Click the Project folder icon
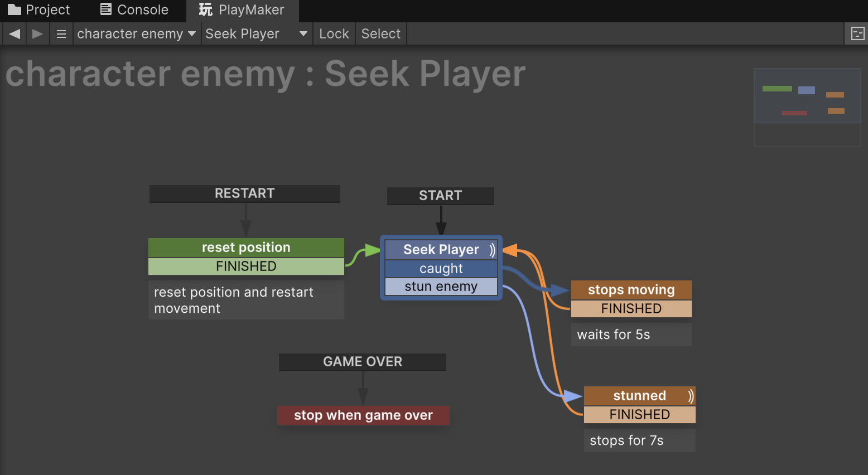Image resolution: width=868 pixels, height=475 pixels. (15, 9)
